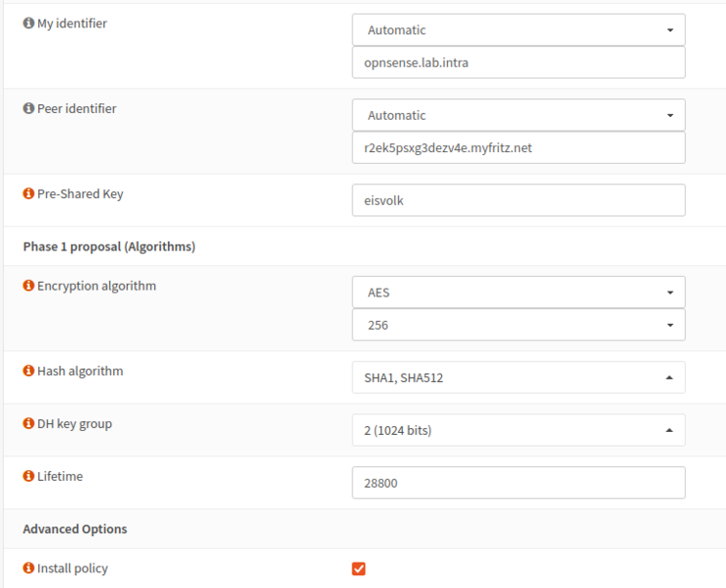Screen dimensions: 726x588
Task: Click the info icon beside Peer identifier
Action: coord(28,109)
